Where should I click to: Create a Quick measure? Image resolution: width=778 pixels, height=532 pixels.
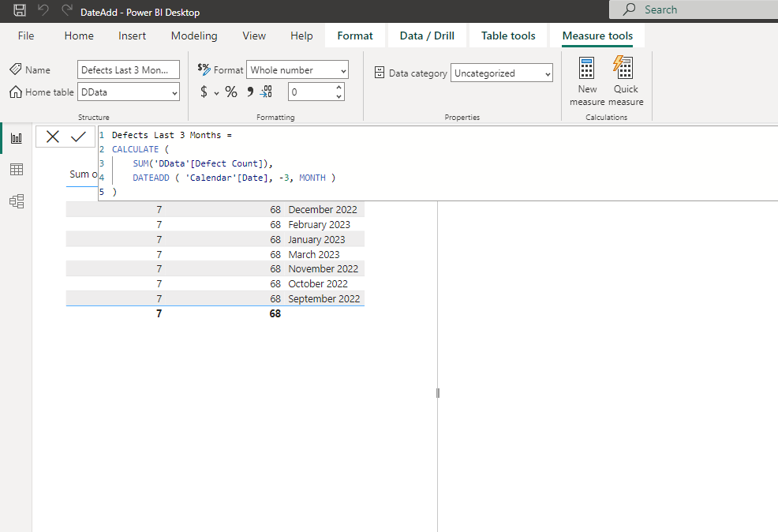(x=626, y=81)
